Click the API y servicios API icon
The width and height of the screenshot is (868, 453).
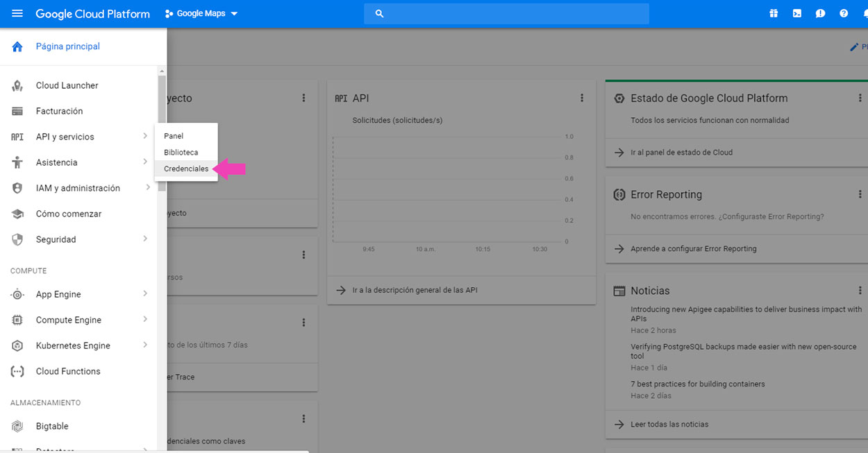(x=17, y=137)
